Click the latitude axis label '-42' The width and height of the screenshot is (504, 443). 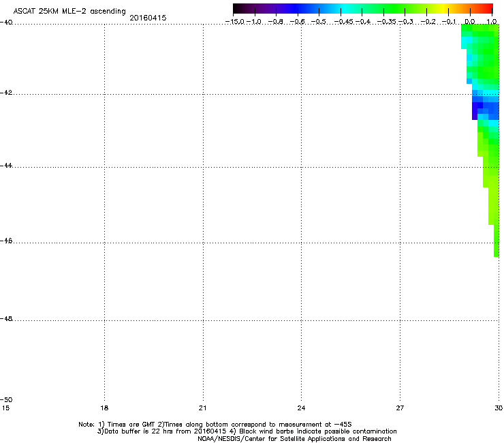(x=6, y=93)
